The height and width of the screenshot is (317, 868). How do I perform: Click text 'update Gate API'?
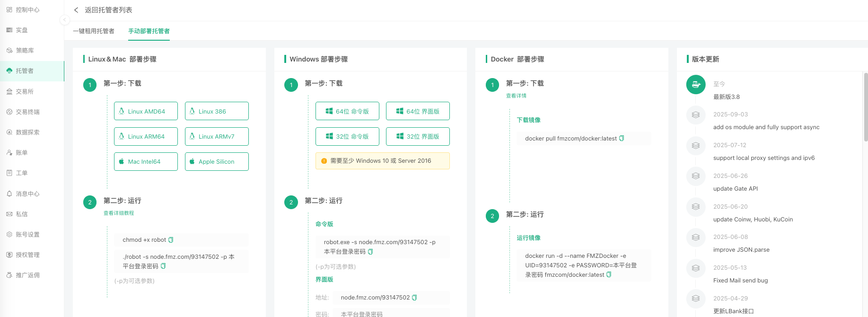click(736, 189)
